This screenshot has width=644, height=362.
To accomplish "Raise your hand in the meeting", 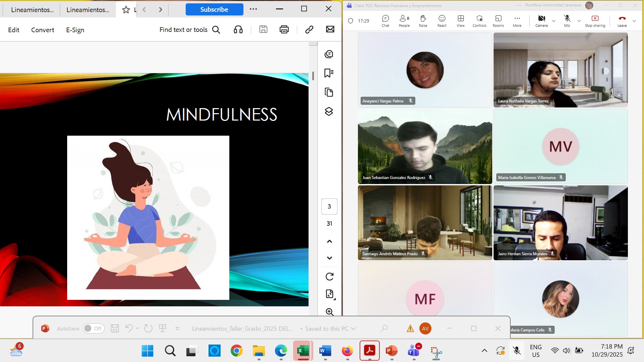I will [423, 20].
